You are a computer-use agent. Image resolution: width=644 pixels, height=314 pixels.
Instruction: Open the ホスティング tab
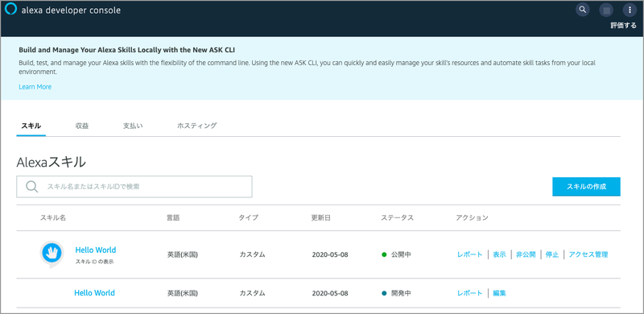tap(196, 126)
